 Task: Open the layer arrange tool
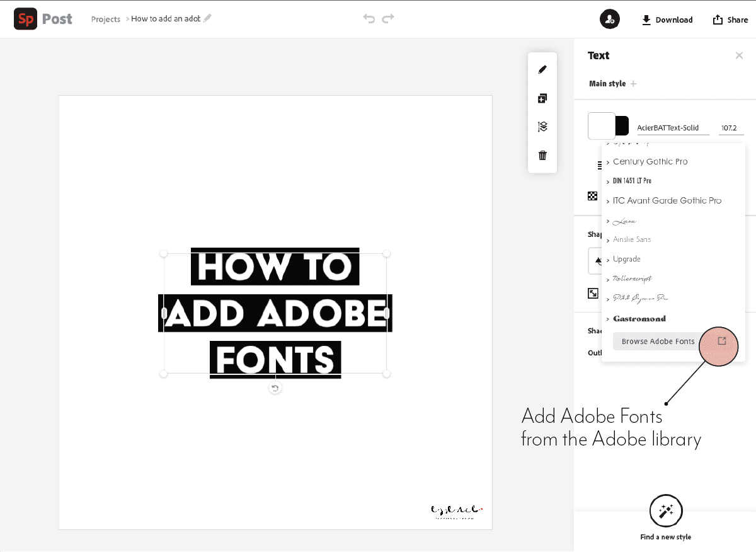click(x=542, y=126)
